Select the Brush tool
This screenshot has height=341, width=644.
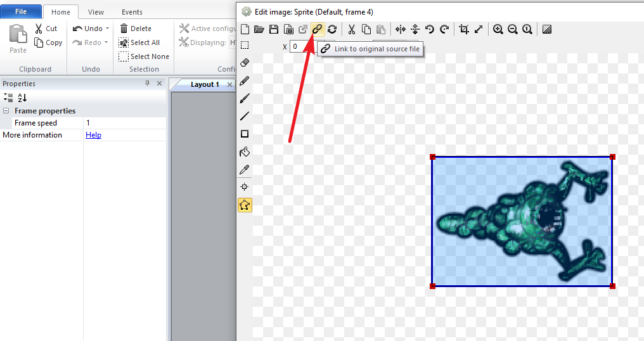point(245,99)
